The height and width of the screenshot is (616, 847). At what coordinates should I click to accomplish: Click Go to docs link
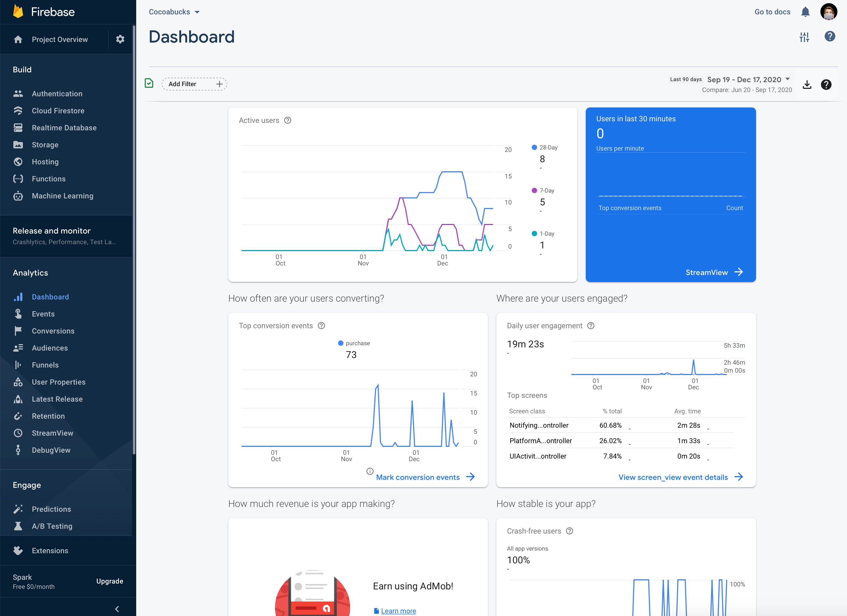tap(772, 12)
